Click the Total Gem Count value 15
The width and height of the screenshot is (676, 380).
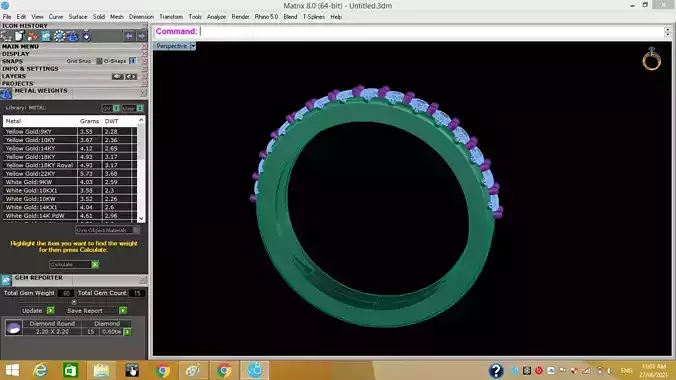137,293
